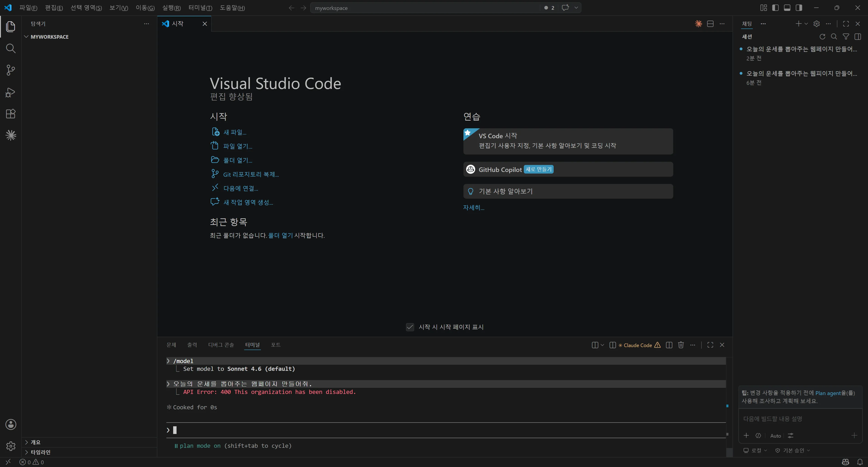The height and width of the screenshot is (467, 868).
Task: Click the 파일 열기... link
Action: pyautogui.click(x=238, y=146)
